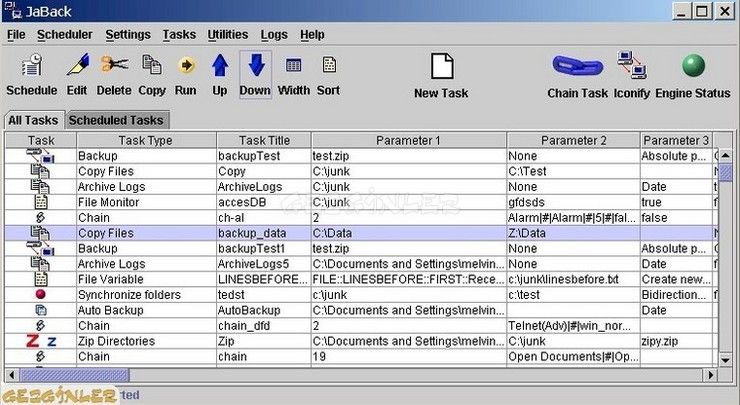Select the 'Telnet(Adv)|#|win_nor...' cell
Screen dimensions: 740x405
[x=573, y=326]
